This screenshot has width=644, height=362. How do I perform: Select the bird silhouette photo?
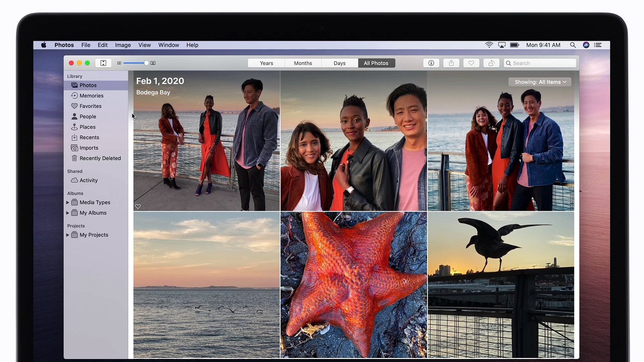501,285
